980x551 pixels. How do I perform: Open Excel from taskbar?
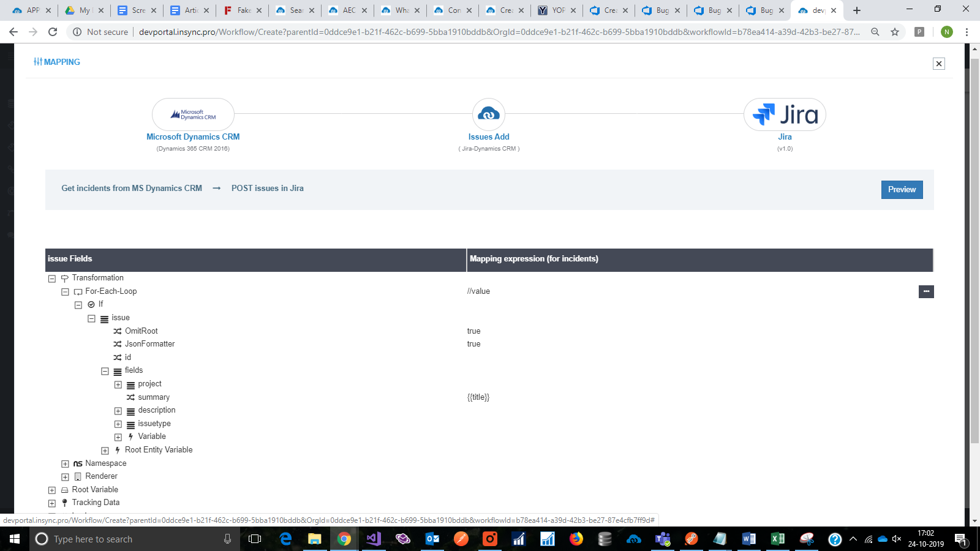tap(778, 539)
